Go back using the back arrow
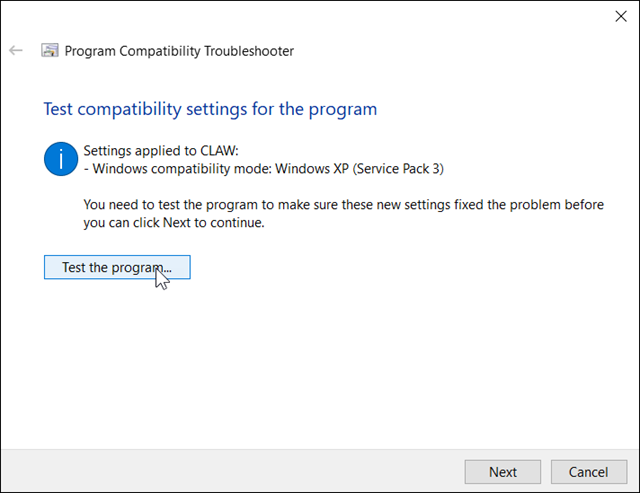This screenshot has width=640, height=493. coord(16,51)
